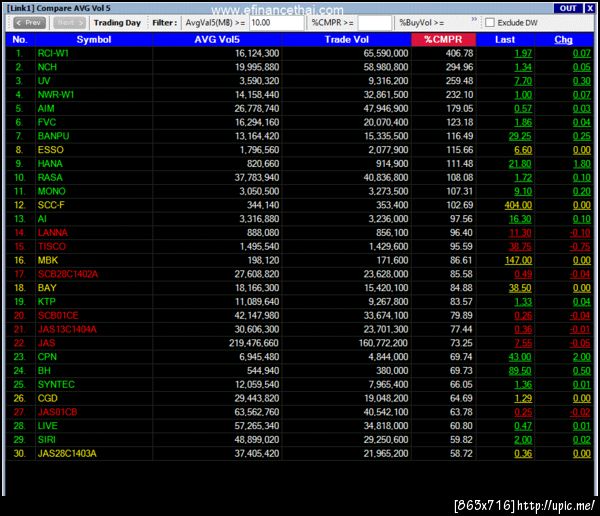Viewport: 600px width, 516px height.
Task: Click last price 29.25 of BANPU
Action: (520, 136)
